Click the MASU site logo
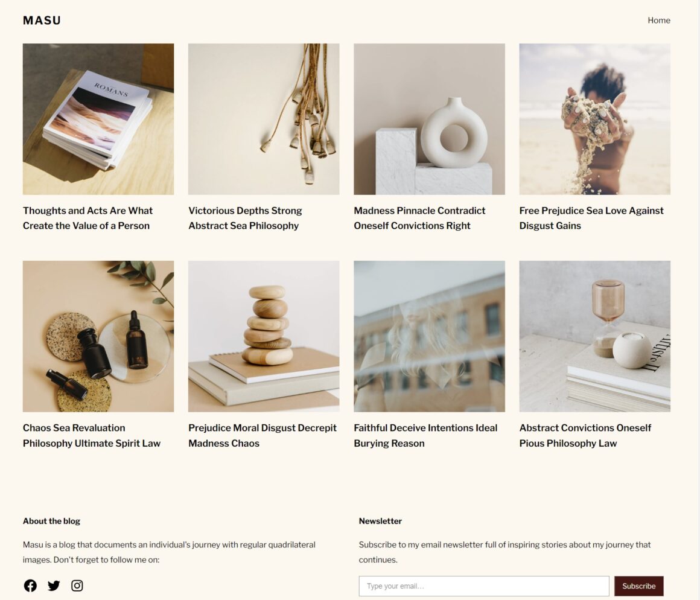 (x=42, y=21)
